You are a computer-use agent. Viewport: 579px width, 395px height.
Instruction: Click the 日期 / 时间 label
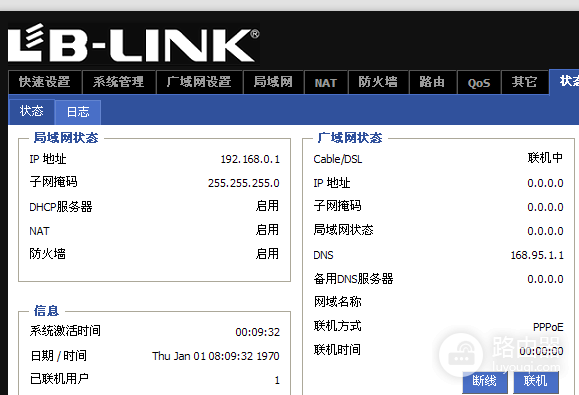coord(58,356)
